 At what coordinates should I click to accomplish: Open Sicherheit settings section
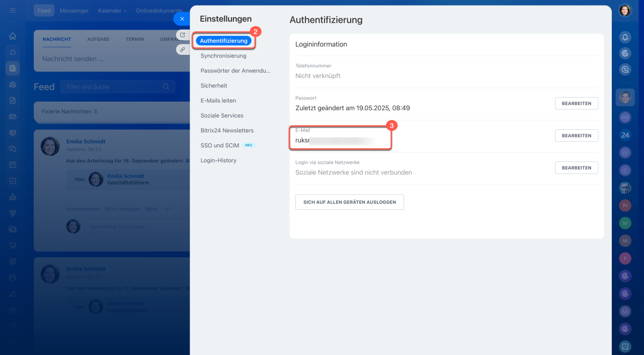214,85
